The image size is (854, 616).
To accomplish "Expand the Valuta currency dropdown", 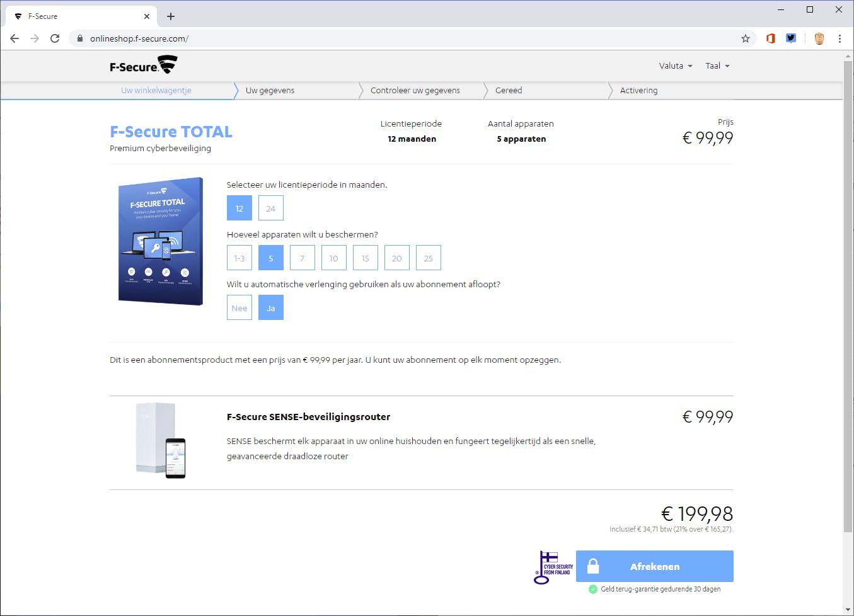I will coord(676,66).
